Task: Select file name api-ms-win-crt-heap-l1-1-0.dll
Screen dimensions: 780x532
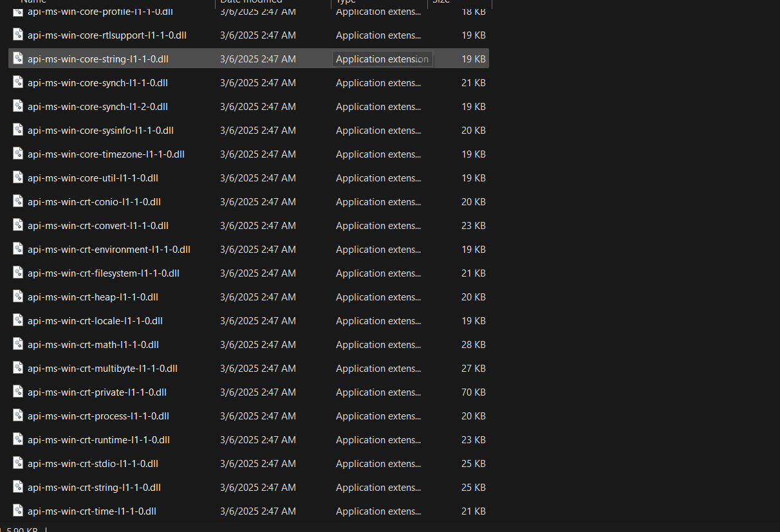Action: tap(93, 297)
